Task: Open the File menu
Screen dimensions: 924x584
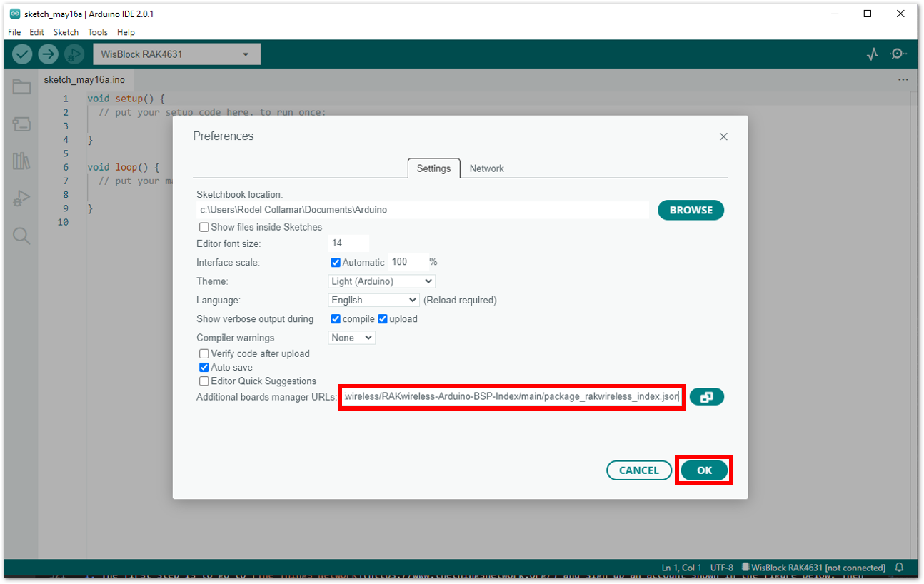Action: (14, 32)
